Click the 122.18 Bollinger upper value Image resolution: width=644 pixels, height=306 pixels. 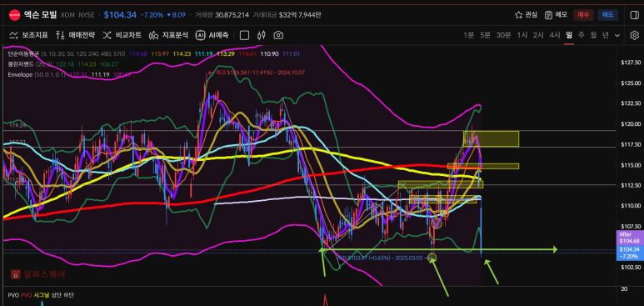(x=64, y=64)
